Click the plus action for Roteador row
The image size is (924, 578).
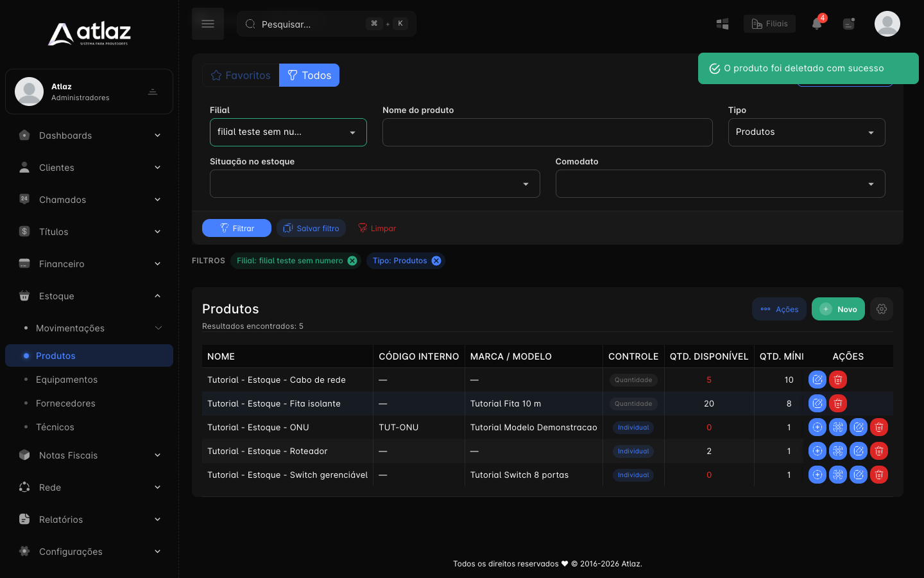pos(817,451)
